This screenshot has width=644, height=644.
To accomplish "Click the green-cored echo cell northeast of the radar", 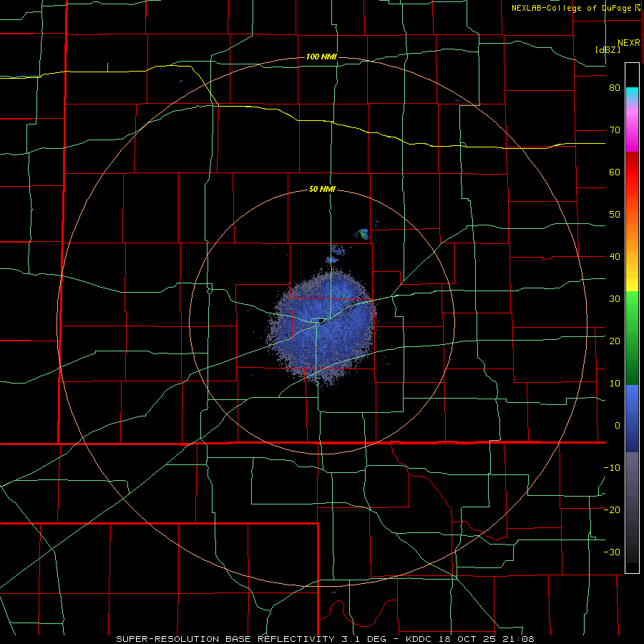I will tap(363, 234).
